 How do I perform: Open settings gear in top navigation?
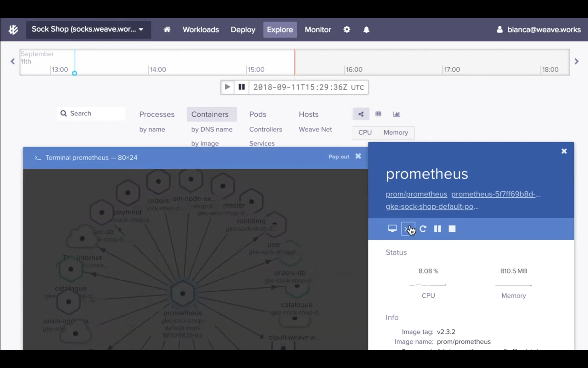pyautogui.click(x=347, y=29)
